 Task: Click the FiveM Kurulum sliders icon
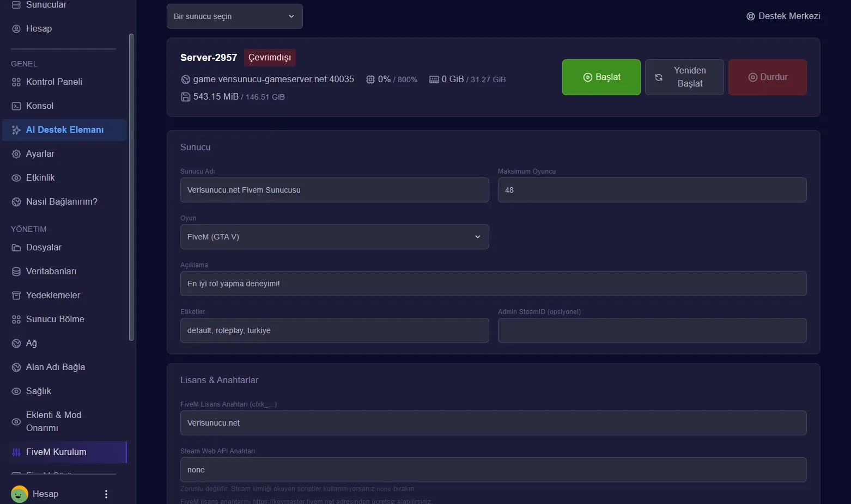click(16, 452)
